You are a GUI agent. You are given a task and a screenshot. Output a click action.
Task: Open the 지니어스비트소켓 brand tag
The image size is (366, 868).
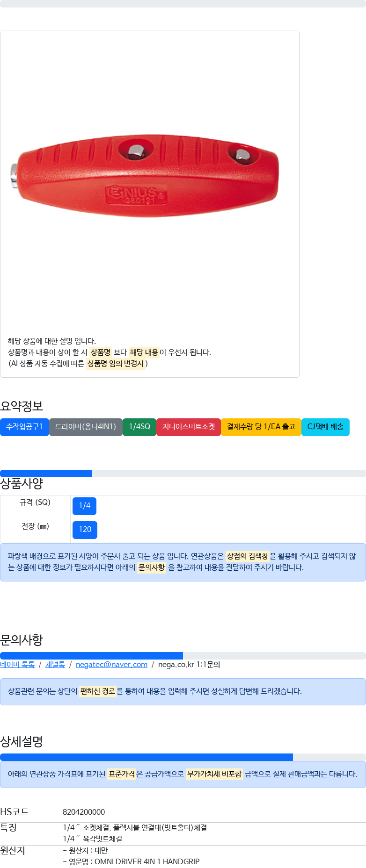pos(189,427)
